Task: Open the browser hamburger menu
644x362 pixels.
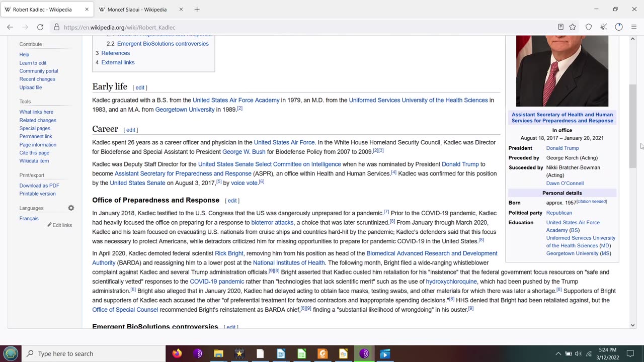Action: pyautogui.click(x=634, y=27)
